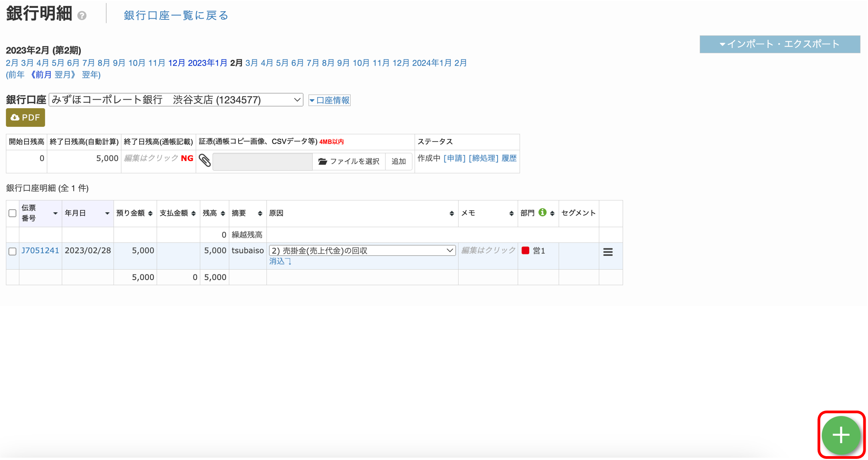Click the red NG indicator
Image resolution: width=868 pixels, height=460 pixels.
(187, 158)
